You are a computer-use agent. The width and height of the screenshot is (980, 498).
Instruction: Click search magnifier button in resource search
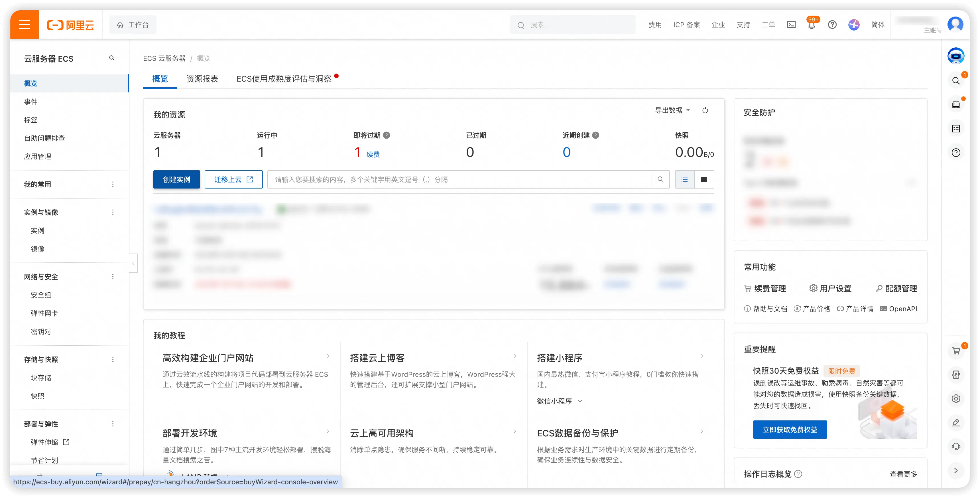[x=660, y=179]
